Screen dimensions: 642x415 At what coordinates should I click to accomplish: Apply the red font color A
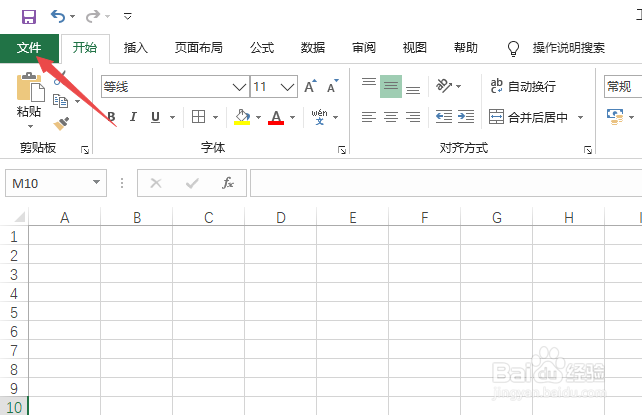click(x=276, y=117)
